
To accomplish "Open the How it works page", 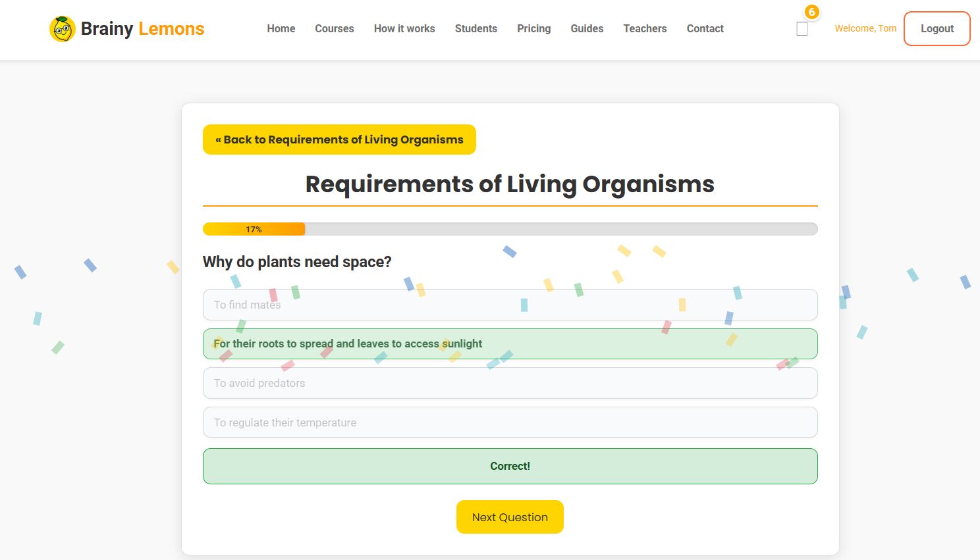I will (404, 28).
